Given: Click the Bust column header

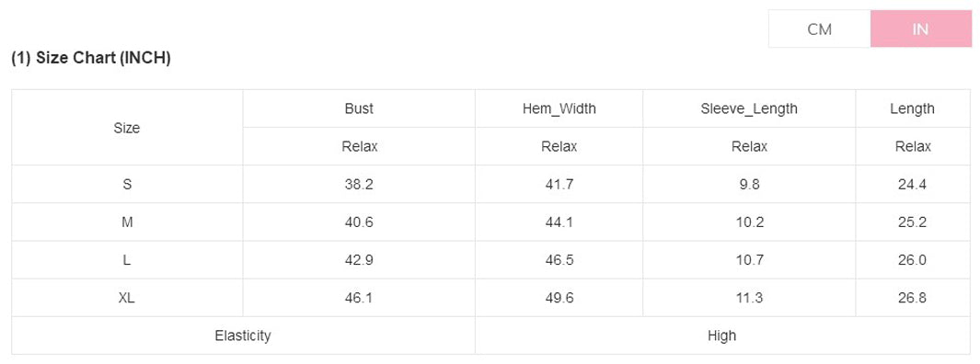Looking at the screenshot, I should tap(359, 108).
